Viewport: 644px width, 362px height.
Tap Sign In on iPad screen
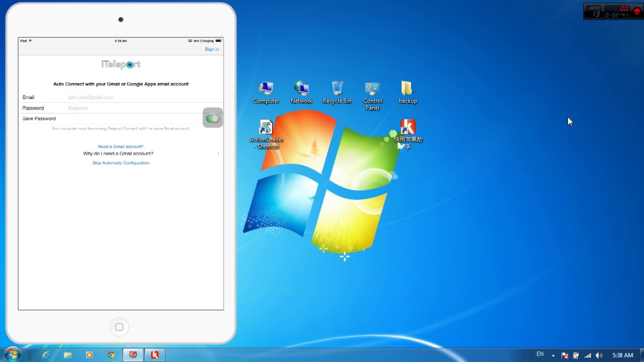[x=212, y=49]
